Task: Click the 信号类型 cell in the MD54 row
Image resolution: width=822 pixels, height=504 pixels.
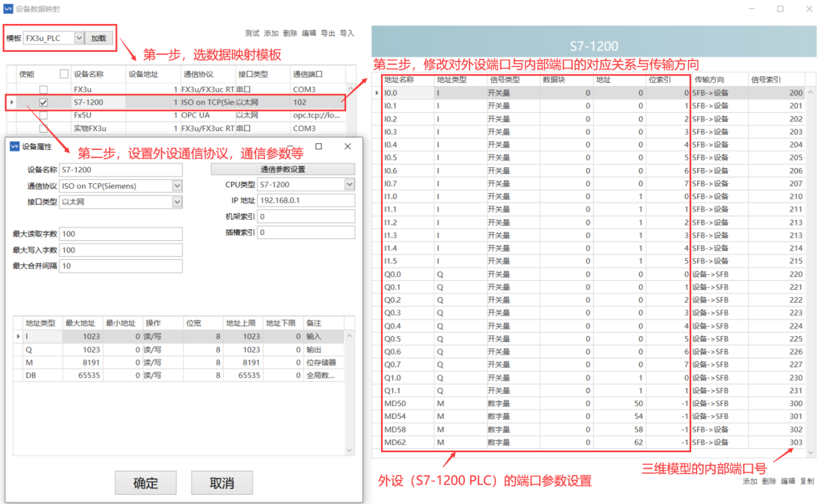Action: (x=513, y=416)
